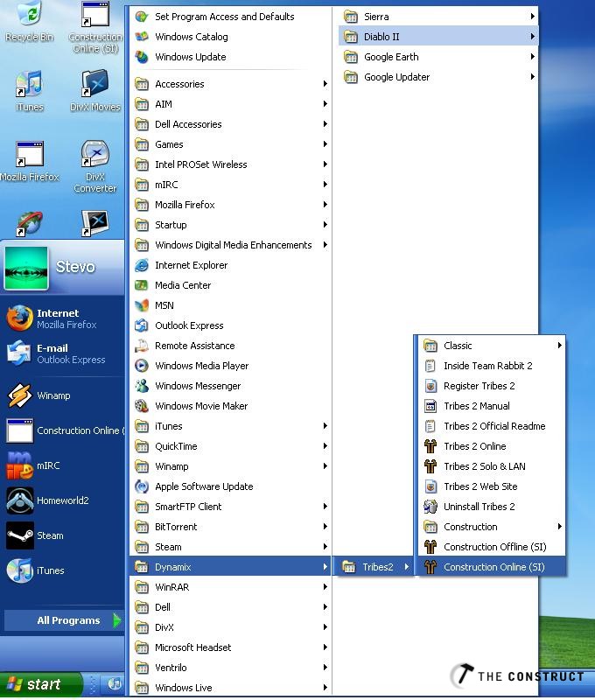The width and height of the screenshot is (595, 700).
Task: Expand AIM program folder
Action: (231, 104)
